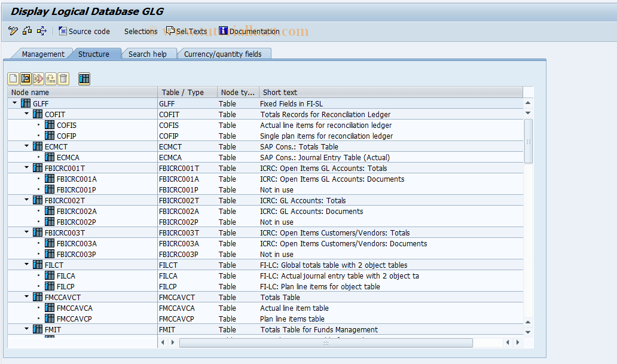617x364 pixels.
Task: Click the table icon beside COFIS
Action: [48, 125]
